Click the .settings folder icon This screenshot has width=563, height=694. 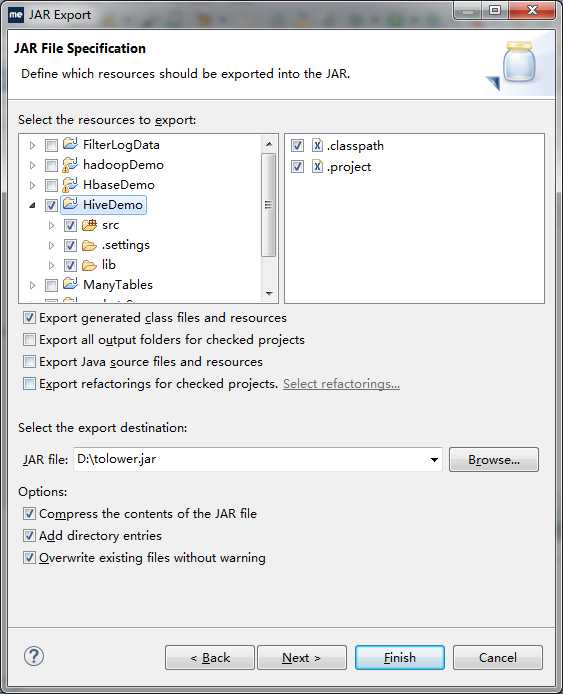click(89, 245)
